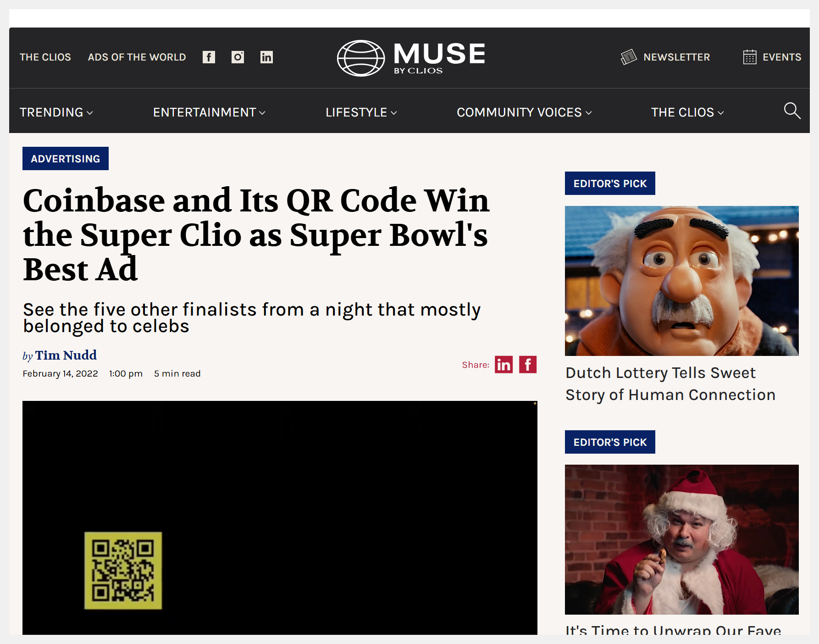
Task: Click the Muse by Clios globe logo
Action: (x=361, y=58)
